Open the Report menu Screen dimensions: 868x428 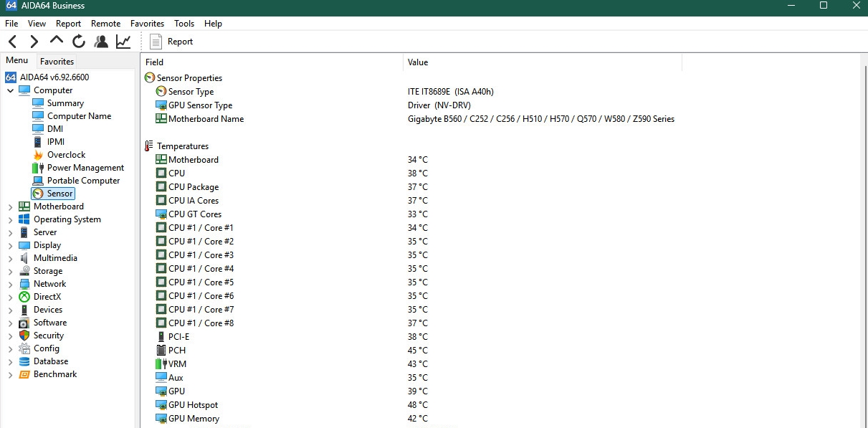point(69,24)
